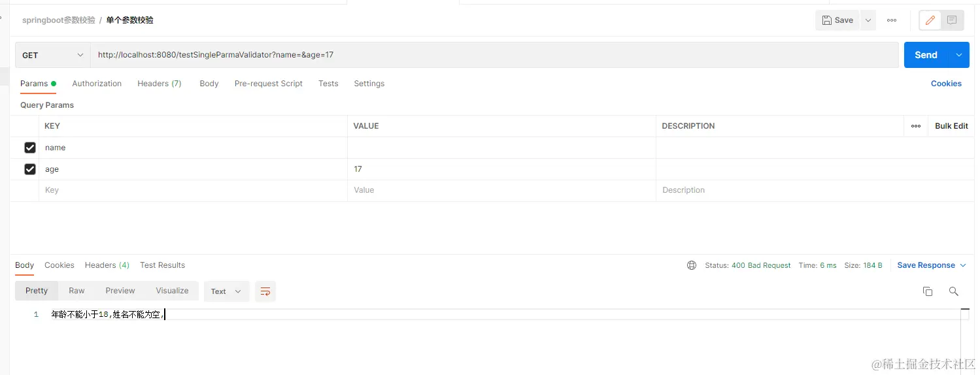980x375 pixels.
Task: Click the Bulk Edit button
Action: coord(951,126)
